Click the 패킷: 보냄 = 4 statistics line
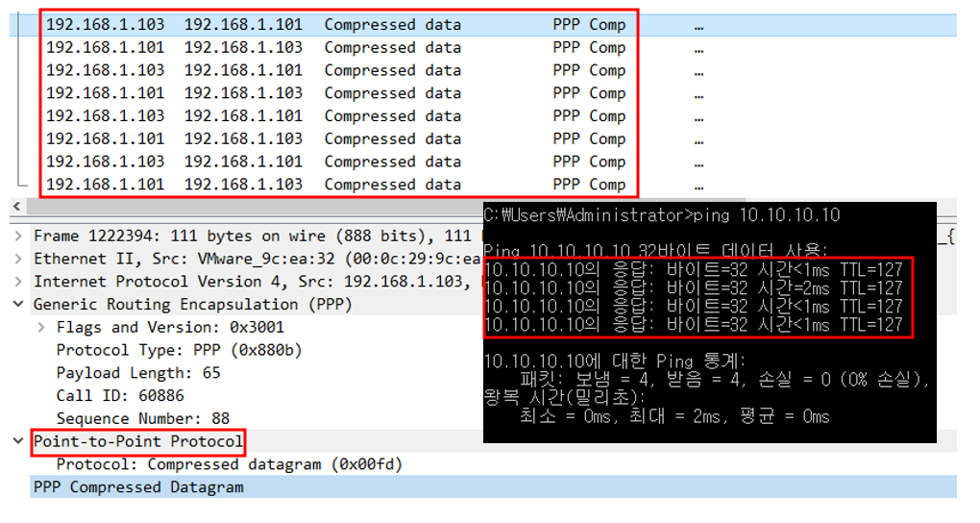The height and width of the screenshot is (523, 980). coord(725,380)
